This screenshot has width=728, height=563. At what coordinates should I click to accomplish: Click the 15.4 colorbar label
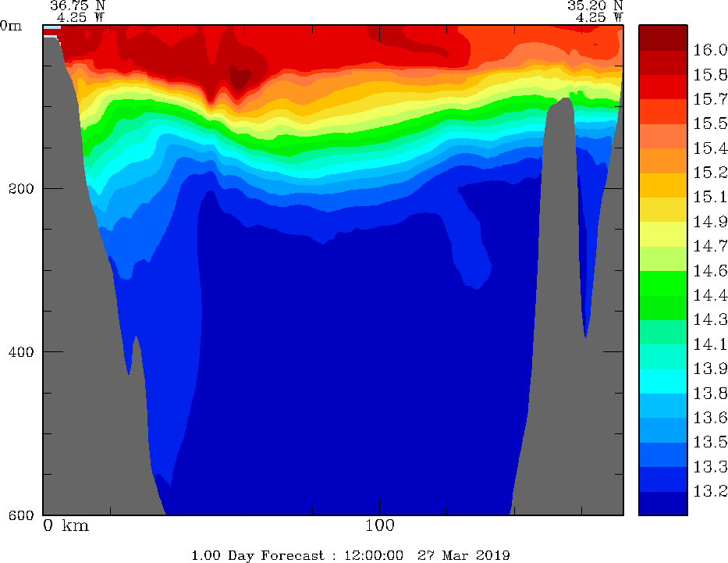point(710,148)
